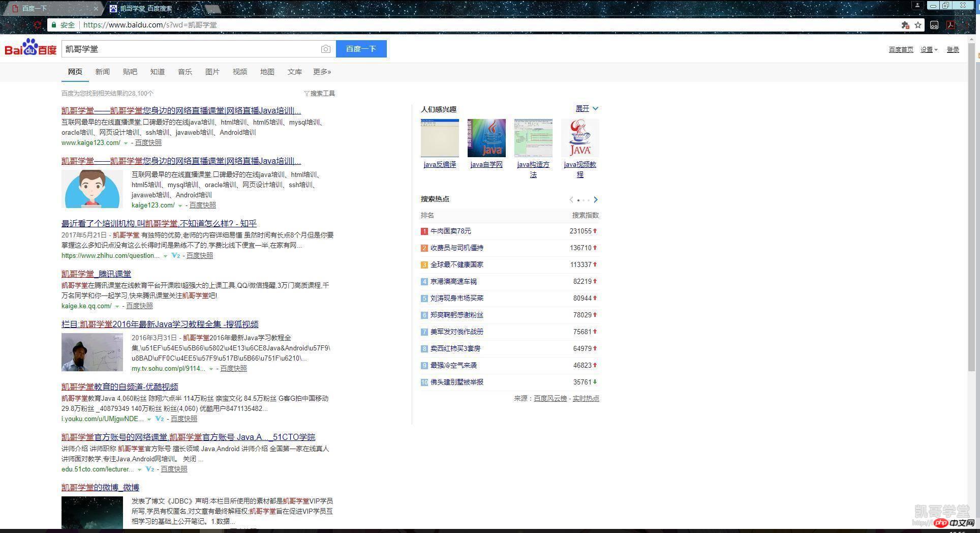Screen dimensions: 980x533
Task: Switch to 贴吧 search tab
Action: tap(130, 72)
